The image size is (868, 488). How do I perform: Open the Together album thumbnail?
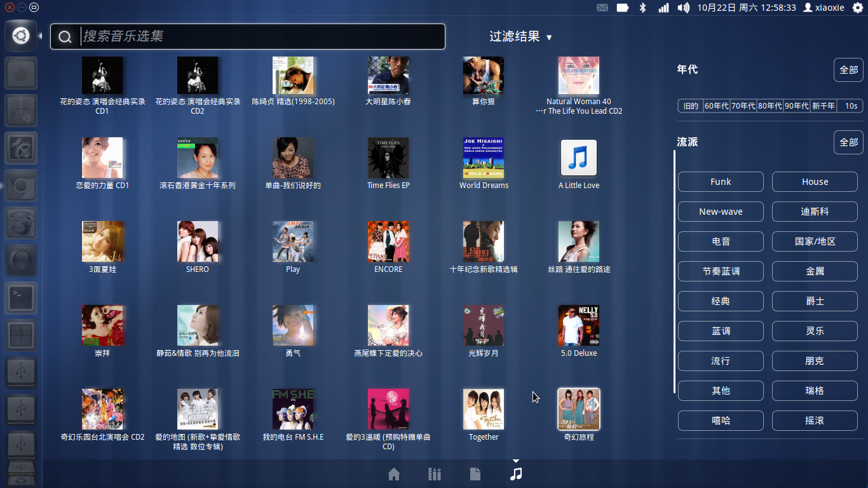(x=484, y=409)
